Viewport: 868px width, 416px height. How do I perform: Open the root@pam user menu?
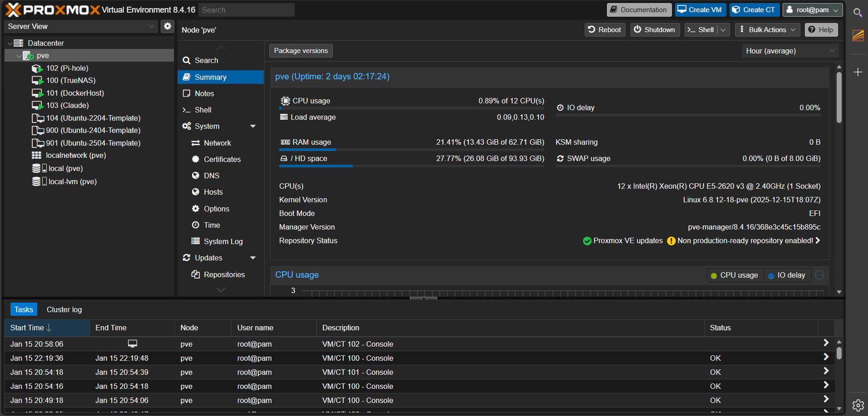(x=813, y=10)
